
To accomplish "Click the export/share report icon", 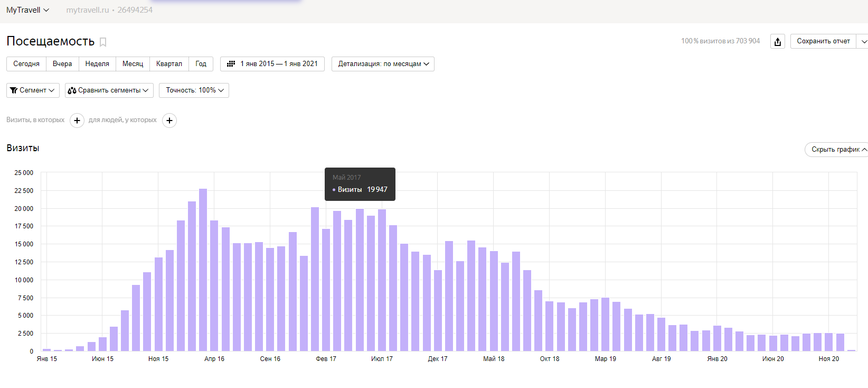I will [777, 42].
